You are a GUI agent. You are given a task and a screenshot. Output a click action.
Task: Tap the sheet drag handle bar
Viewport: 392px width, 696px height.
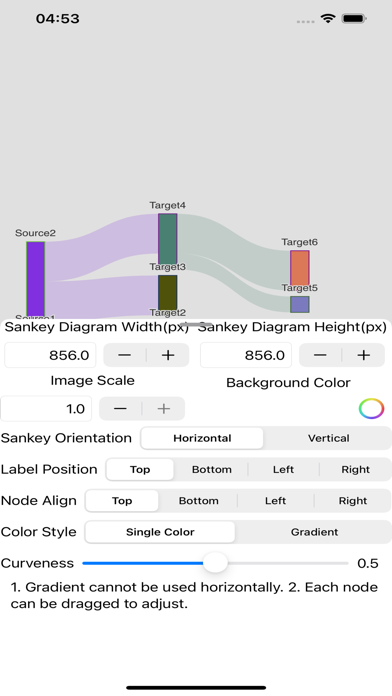(196, 324)
